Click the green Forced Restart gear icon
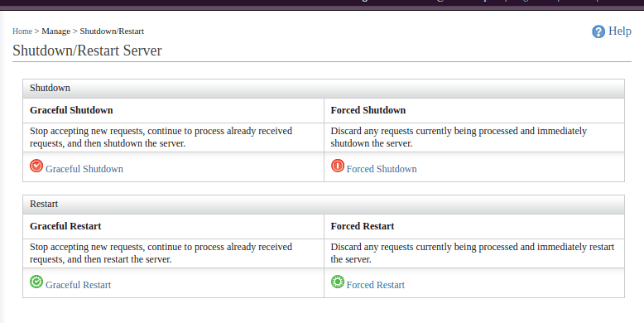644x323 pixels. 338,282
